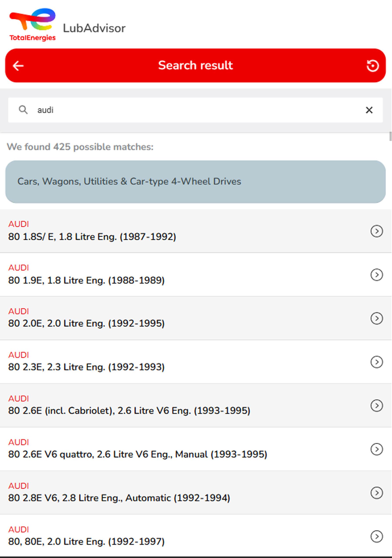Image resolution: width=392 pixels, height=558 pixels.
Task: Select 80 1.8S/ E, 1.8 Litre Eng. (1987-1992)
Action: [x=196, y=231]
